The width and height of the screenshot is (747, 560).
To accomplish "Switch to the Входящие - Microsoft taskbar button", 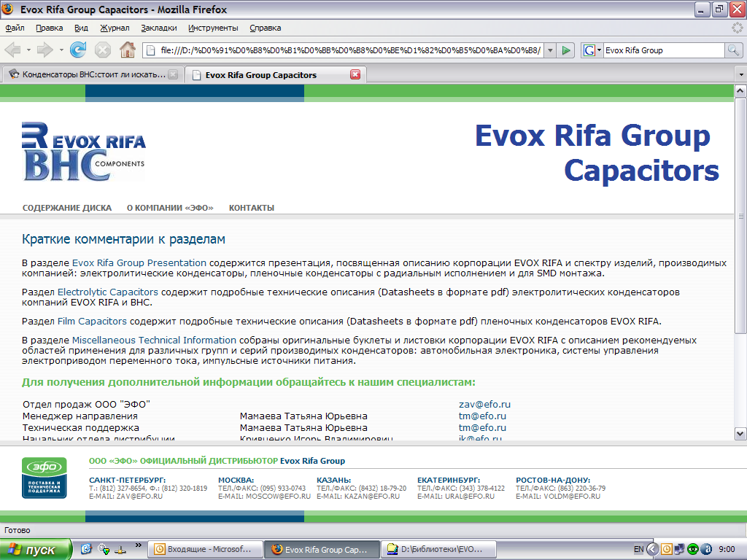I will [206, 550].
